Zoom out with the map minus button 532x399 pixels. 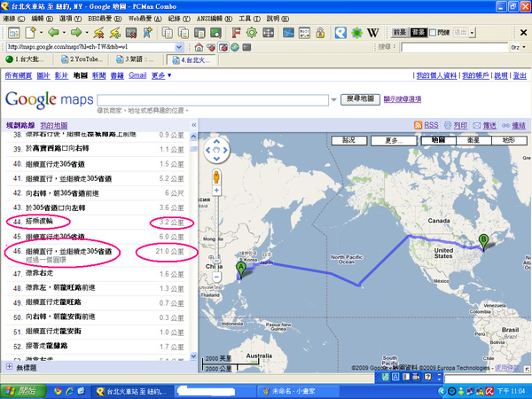[216, 278]
